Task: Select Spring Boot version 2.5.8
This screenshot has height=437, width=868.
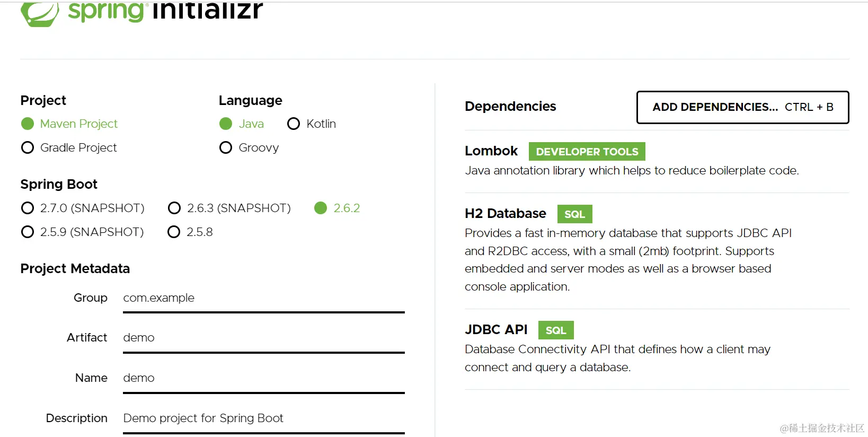Action: point(174,232)
